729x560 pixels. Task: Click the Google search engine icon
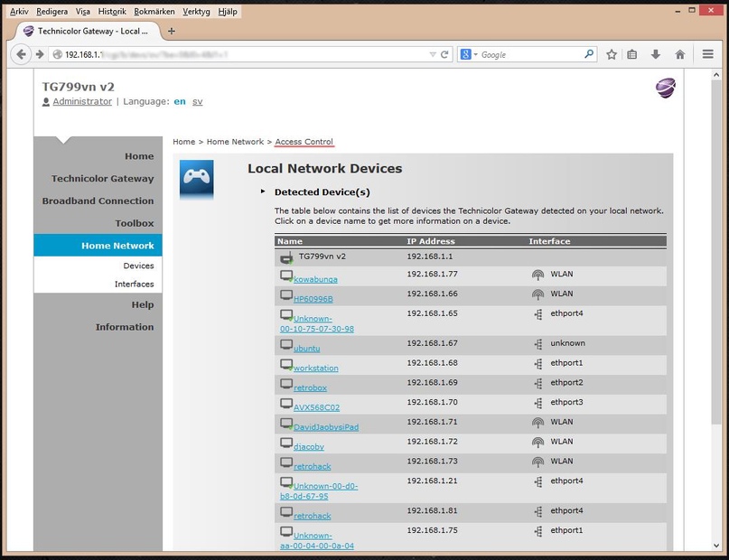click(465, 54)
